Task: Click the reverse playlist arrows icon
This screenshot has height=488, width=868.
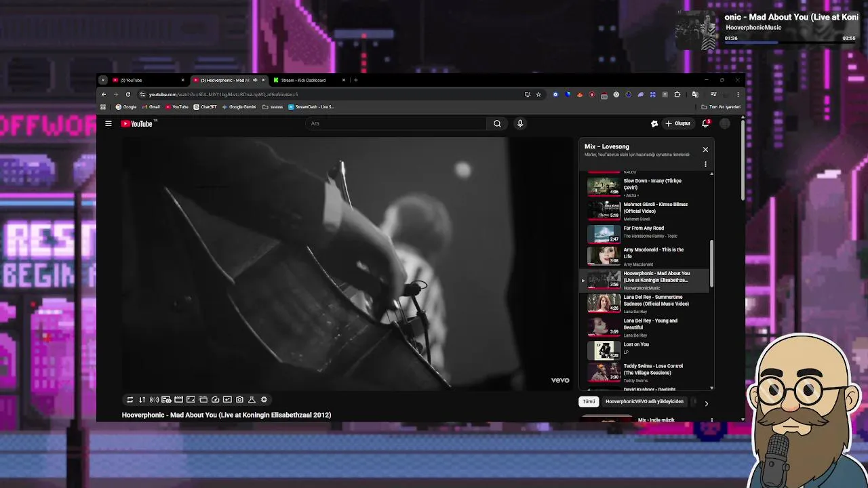Action: click(142, 400)
